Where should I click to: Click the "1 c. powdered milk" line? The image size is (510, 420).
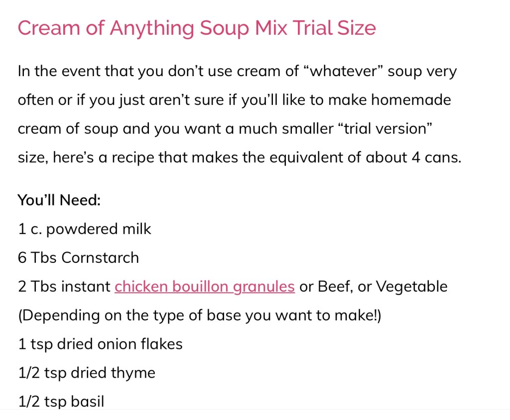pos(84,229)
